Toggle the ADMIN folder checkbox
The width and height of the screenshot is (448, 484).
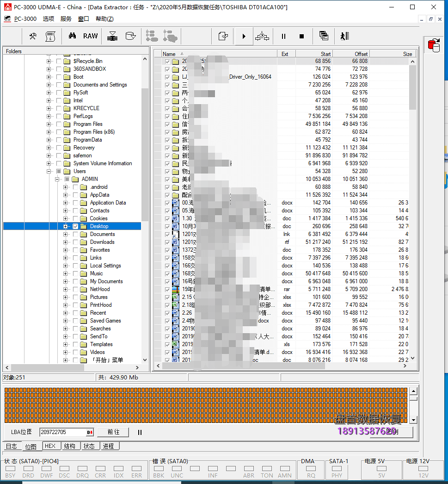point(67,179)
